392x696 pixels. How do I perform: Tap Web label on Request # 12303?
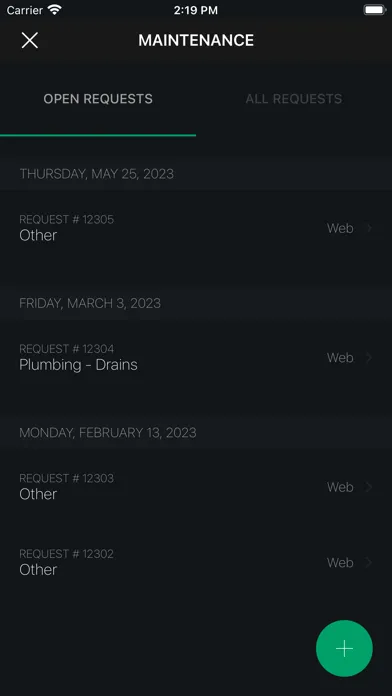(x=340, y=487)
